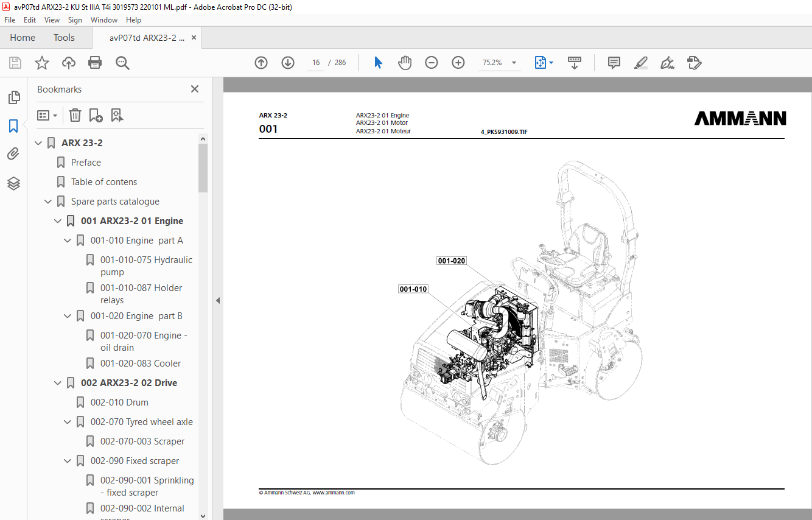The height and width of the screenshot is (520, 812).
Task: Select the highlight text pen tool
Action: pos(640,63)
